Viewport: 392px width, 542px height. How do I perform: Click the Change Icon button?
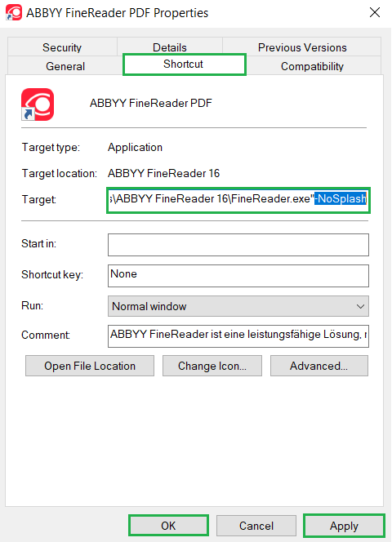click(x=212, y=366)
